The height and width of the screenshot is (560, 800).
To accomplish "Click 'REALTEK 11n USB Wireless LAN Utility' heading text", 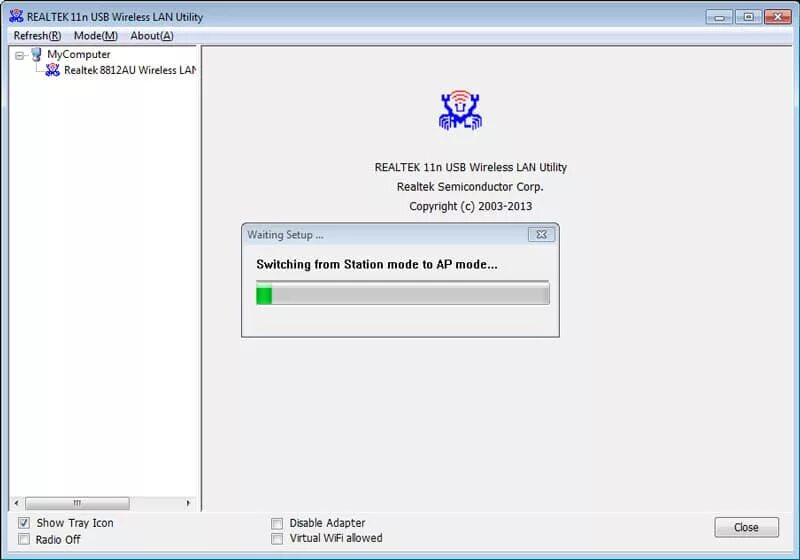I will coord(470,167).
